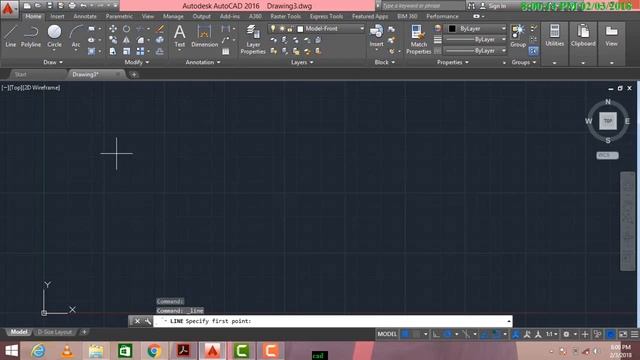640x360 pixels.
Task: Click the D-Size Layout tab
Action: [55, 332]
